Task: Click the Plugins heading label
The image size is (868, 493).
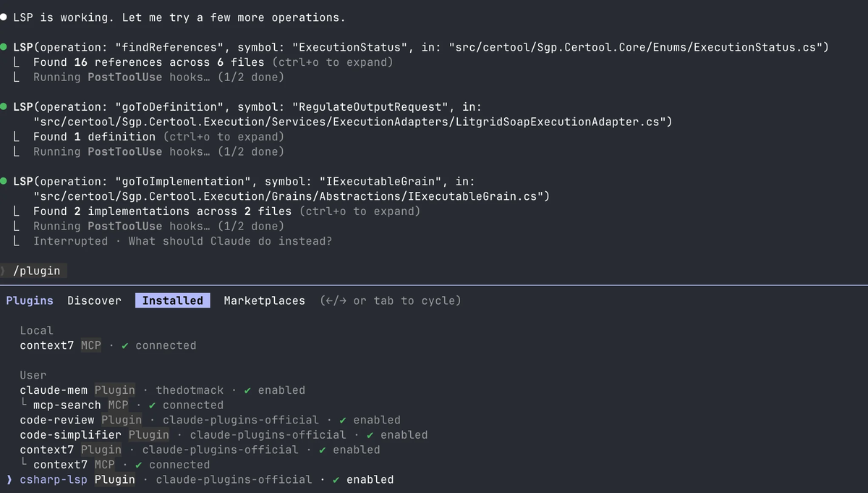Action: [30, 300]
